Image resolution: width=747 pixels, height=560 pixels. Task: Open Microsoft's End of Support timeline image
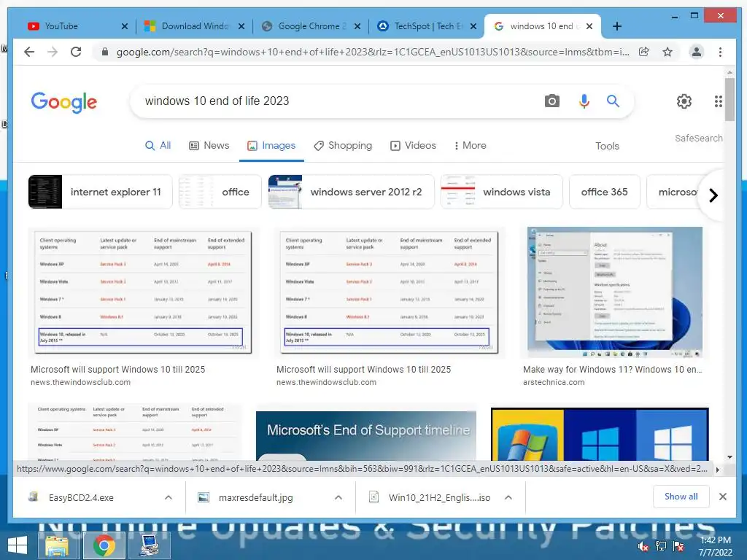366,435
